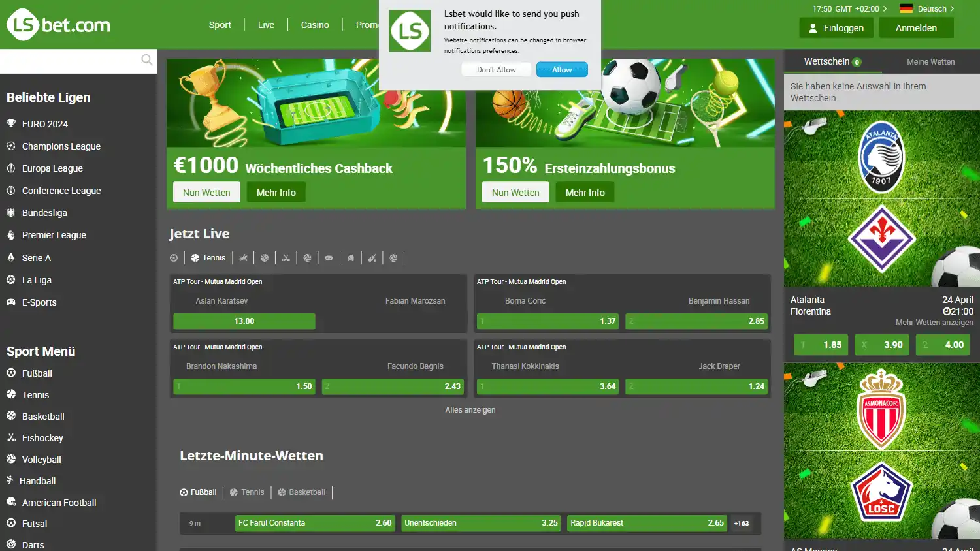Select the ice hockey icon in Jetzt Live
This screenshot has width=980, height=551.
(286, 258)
